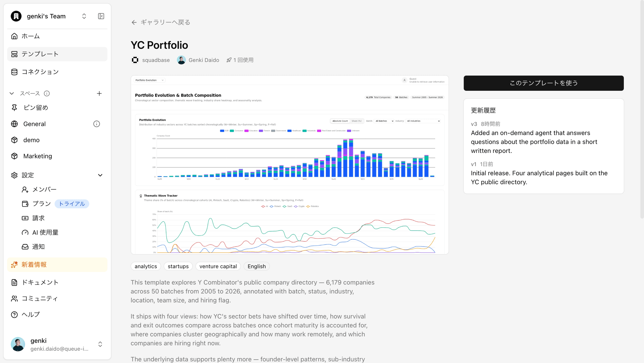Click the genki's Team logo icon
The image size is (644, 363).
pos(16,16)
